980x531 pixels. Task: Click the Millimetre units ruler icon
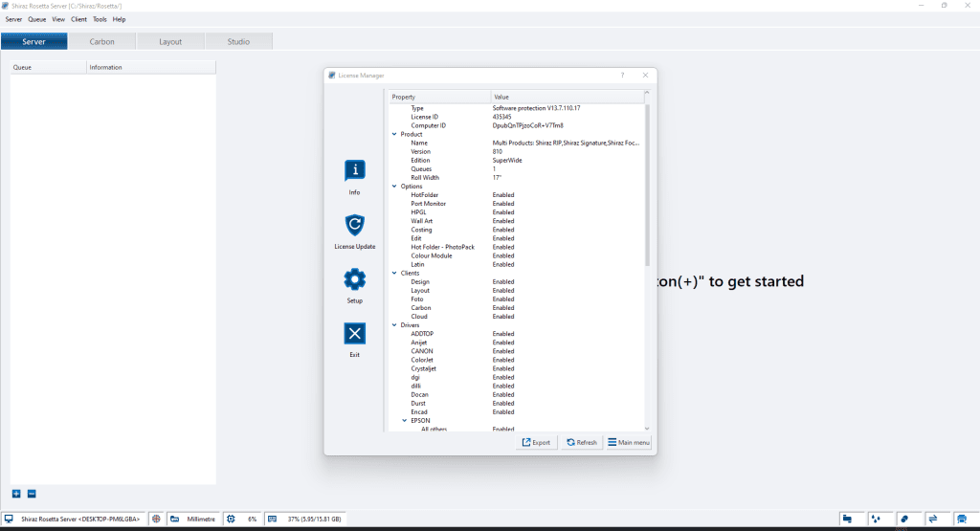click(x=175, y=519)
